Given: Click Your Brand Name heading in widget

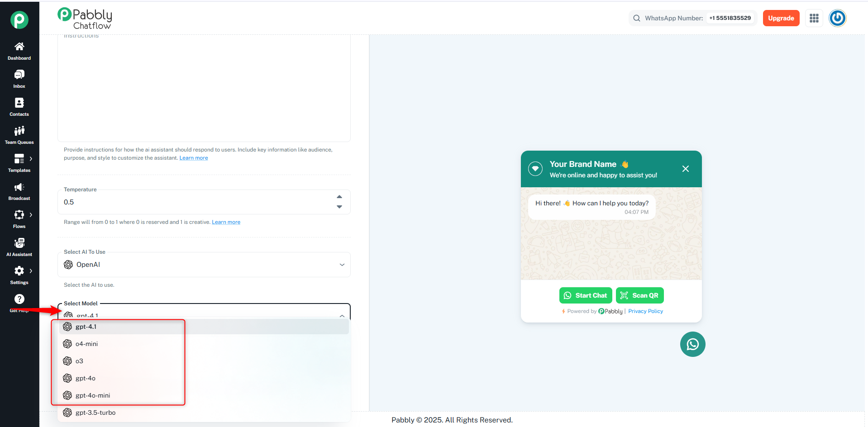Looking at the screenshot, I should click(583, 164).
